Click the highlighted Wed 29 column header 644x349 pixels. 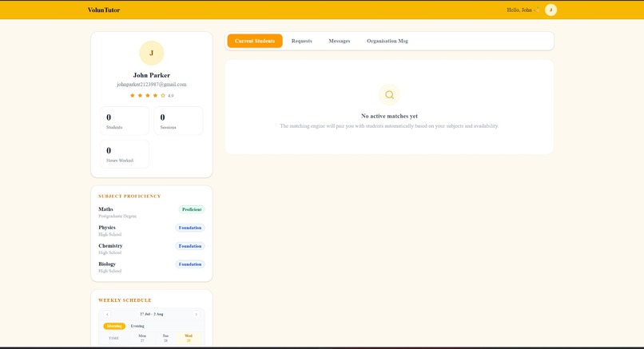tap(189, 338)
